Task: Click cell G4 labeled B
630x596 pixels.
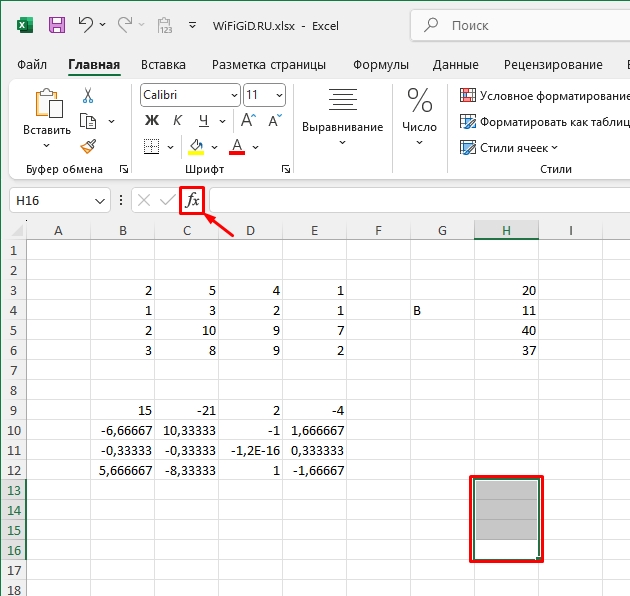Action: coord(442,310)
